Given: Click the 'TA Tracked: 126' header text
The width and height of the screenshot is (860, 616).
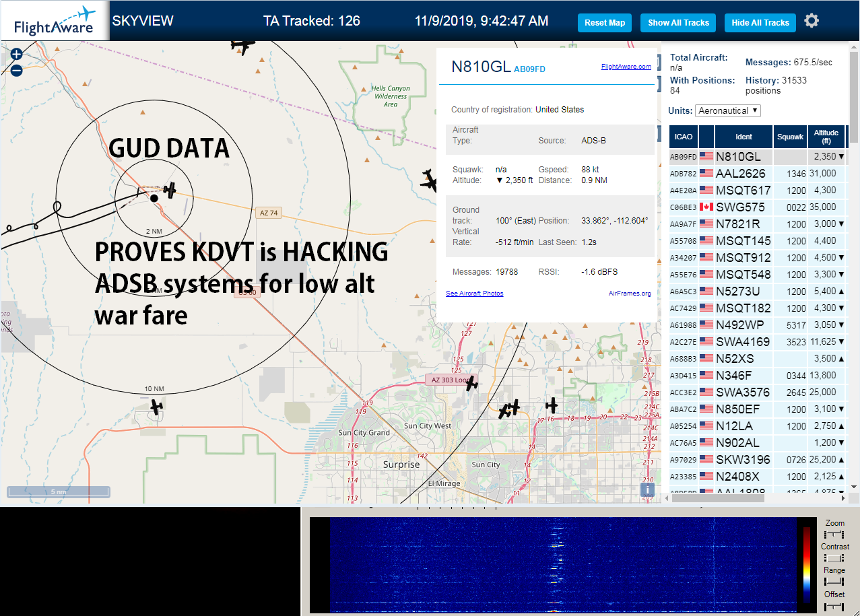Looking at the screenshot, I should pos(312,21).
